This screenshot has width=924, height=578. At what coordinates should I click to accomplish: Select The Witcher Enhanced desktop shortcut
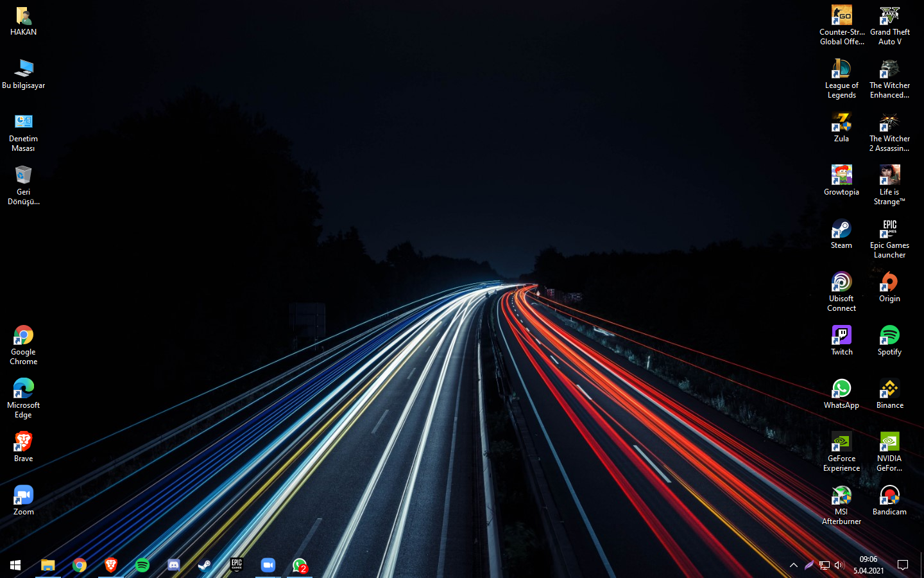pyautogui.click(x=890, y=79)
